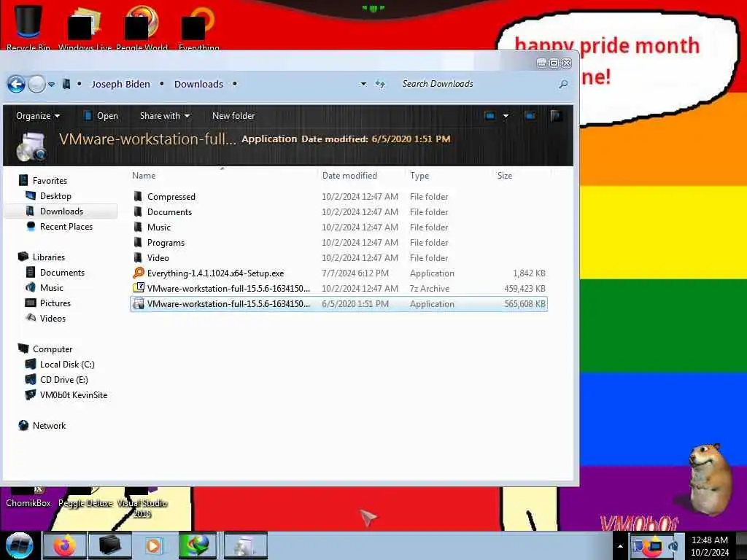Click Downloads breadcrumb in the address bar
Image resolution: width=747 pixels, height=560 pixels.
pos(198,84)
